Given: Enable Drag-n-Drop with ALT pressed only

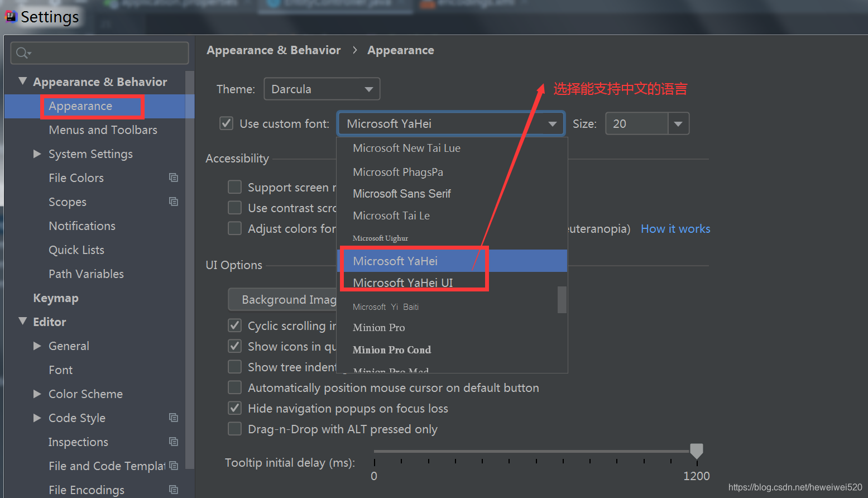Looking at the screenshot, I should click(x=235, y=429).
